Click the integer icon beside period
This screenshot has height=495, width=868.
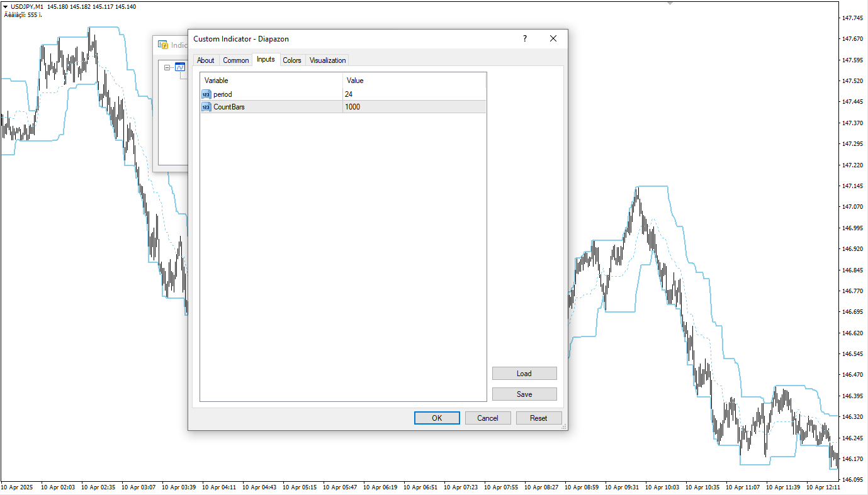pyautogui.click(x=206, y=94)
